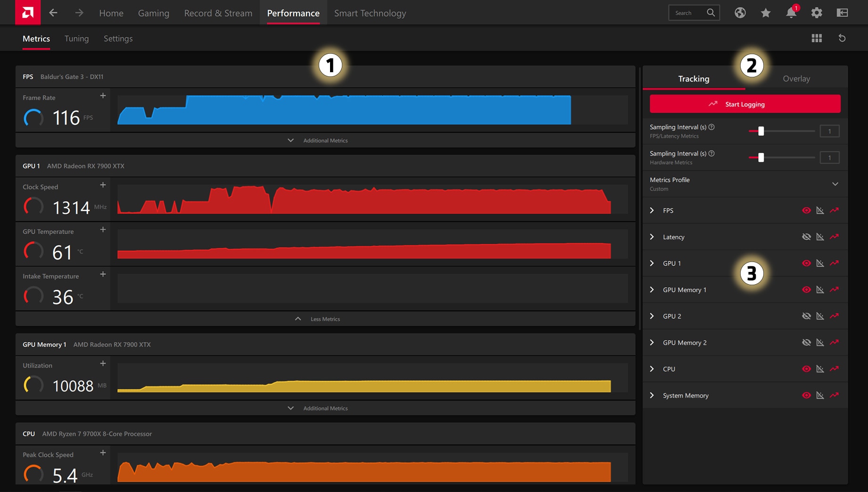This screenshot has height=492, width=868.
Task: Expand the System Memory tracking row
Action: pos(652,395)
